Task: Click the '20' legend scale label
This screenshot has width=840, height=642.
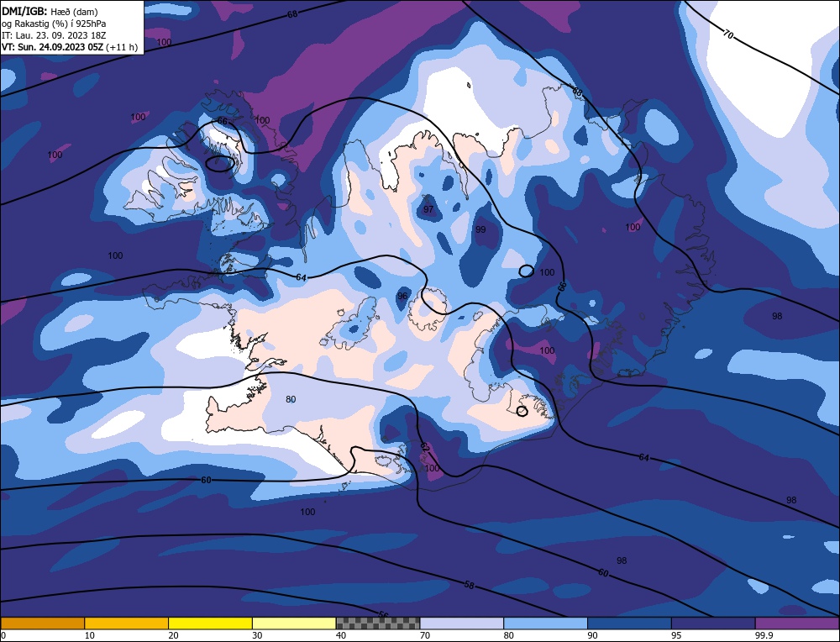Action: [x=173, y=635]
